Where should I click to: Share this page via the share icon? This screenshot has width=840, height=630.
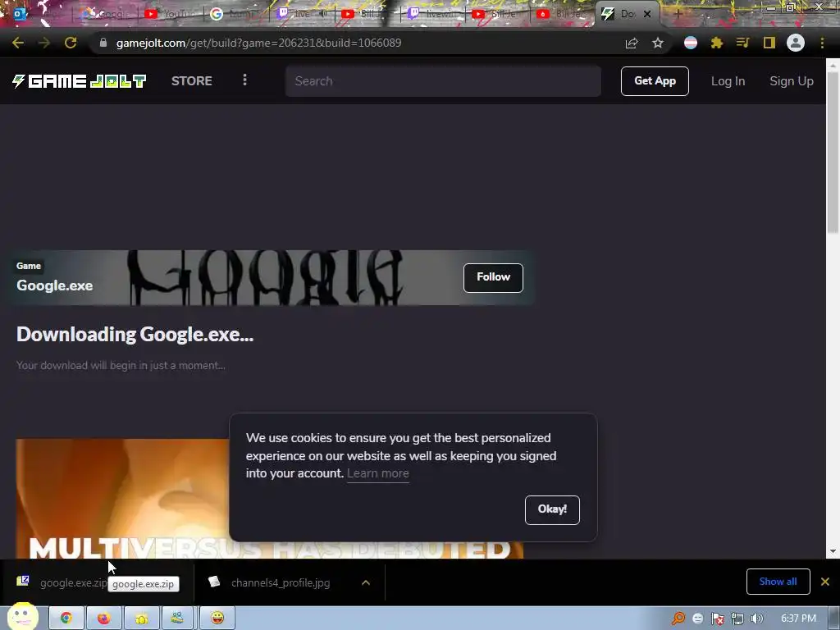pos(632,43)
